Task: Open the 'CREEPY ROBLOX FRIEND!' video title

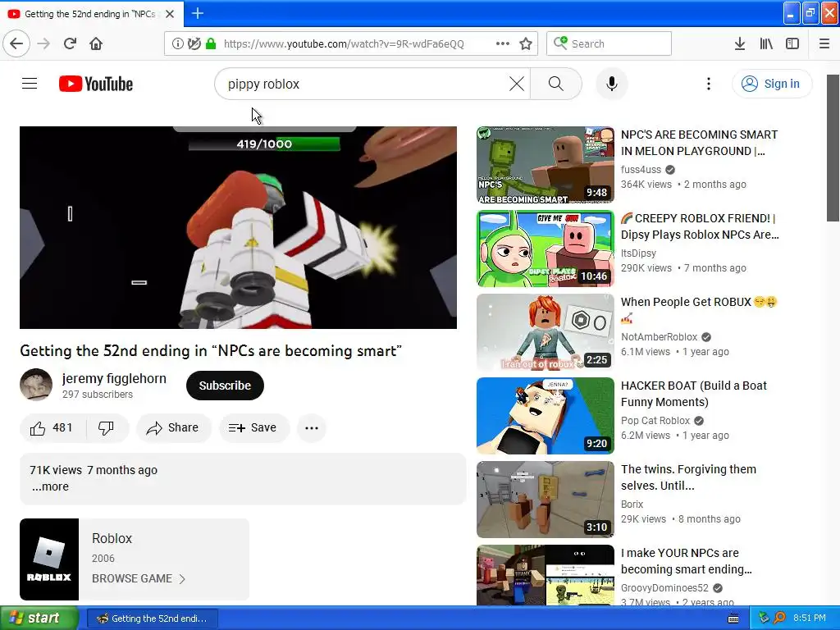Action: [x=700, y=226]
